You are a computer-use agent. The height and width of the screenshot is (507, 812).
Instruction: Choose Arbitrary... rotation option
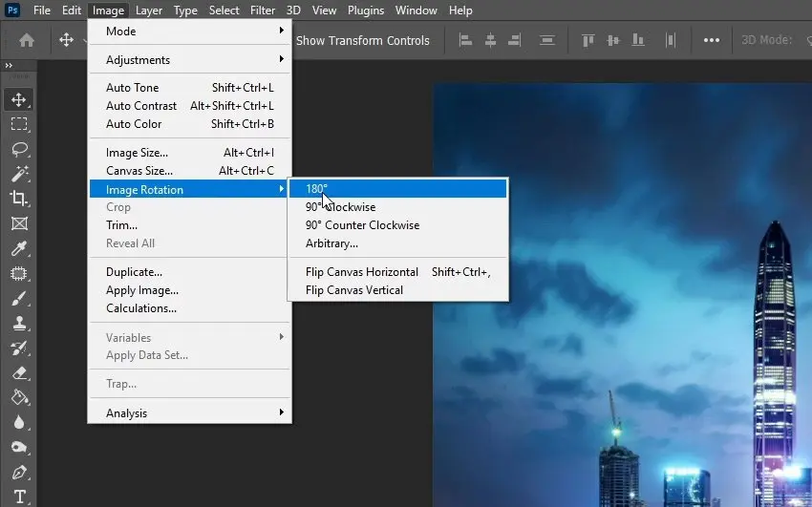tap(397, 243)
